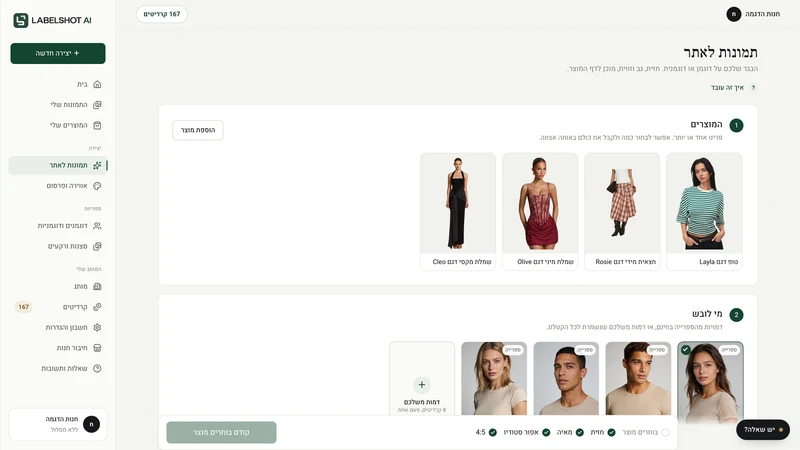800x450 pixels.
Task: Open the יש שאלה? chat button
Action: (x=763, y=430)
